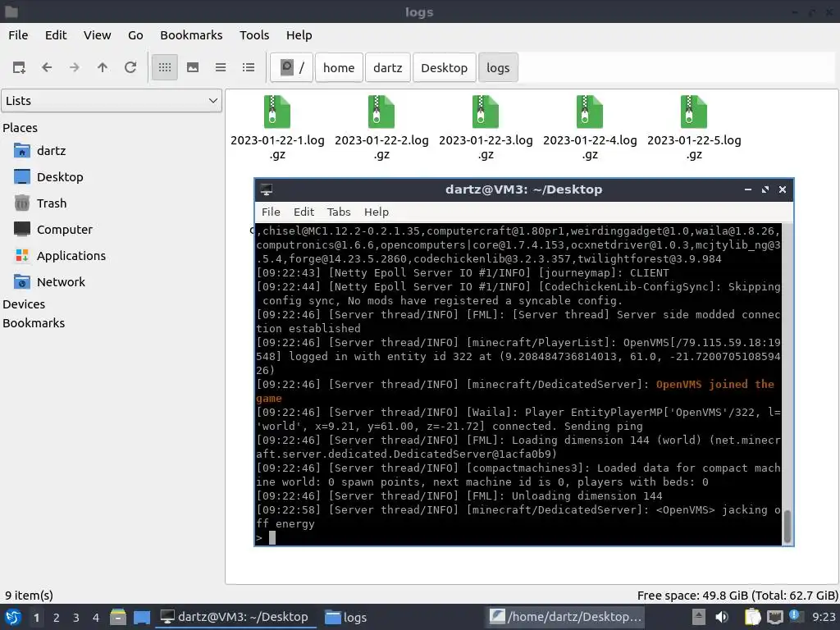Click the terminal window title icon
840x630 pixels.
[x=267, y=189]
